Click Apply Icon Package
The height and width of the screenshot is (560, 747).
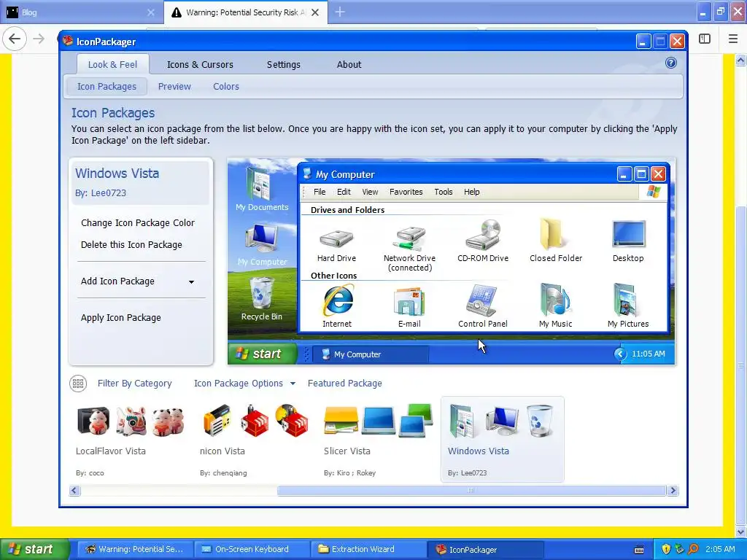click(121, 318)
